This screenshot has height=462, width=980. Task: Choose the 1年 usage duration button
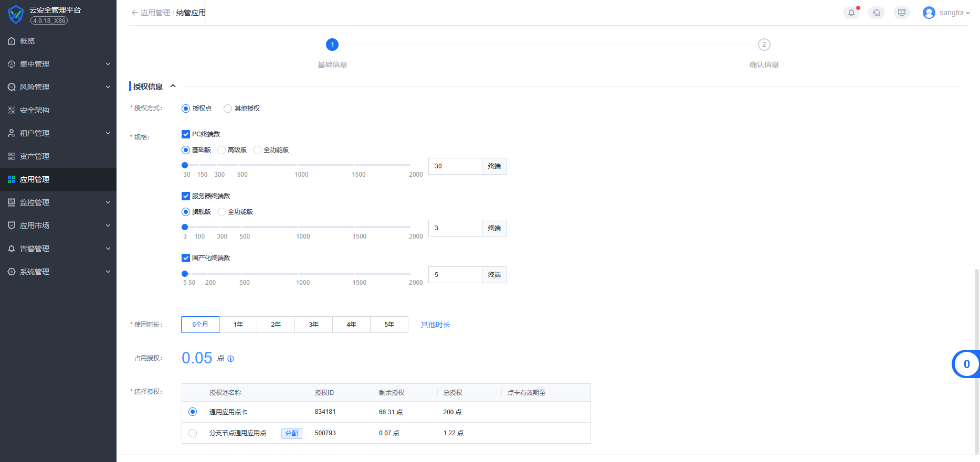coord(238,325)
